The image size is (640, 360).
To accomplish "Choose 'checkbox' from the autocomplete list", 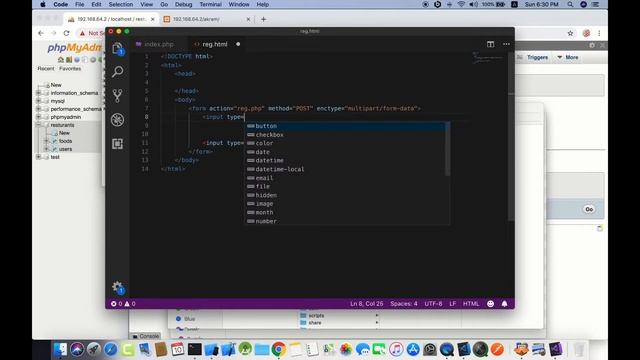I will pyautogui.click(x=347, y=135).
